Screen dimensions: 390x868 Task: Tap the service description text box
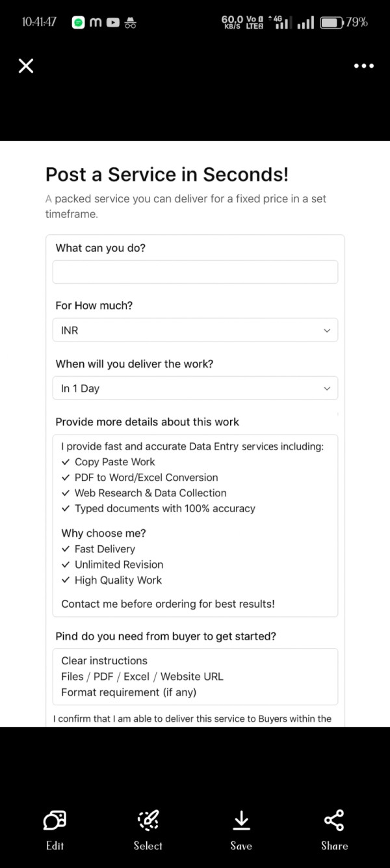(195, 524)
